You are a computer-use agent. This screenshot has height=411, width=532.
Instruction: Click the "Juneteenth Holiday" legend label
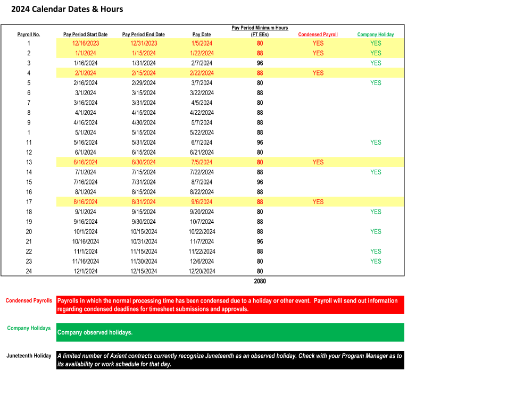click(28, 356)
